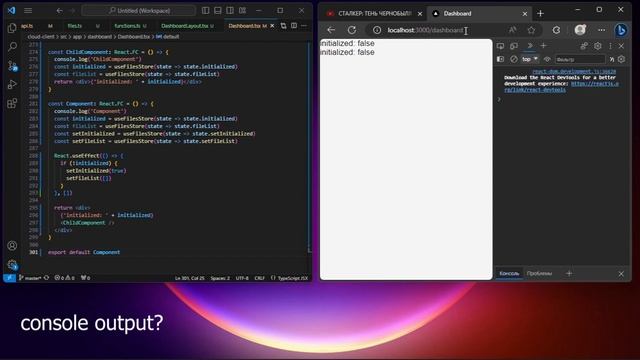This screenshot has height=360, width=640.
Task: Open the Run and Debug view in VS Code
Action: click(x=12, y=84)
